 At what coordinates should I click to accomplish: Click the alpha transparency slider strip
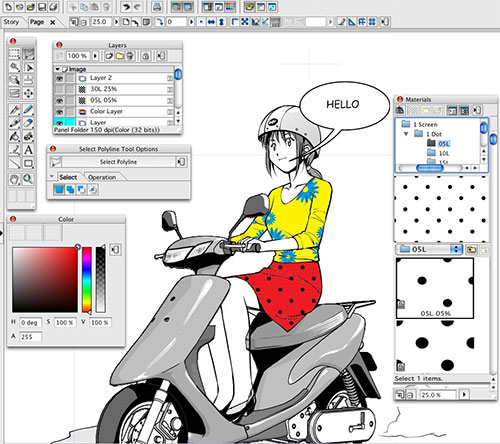pos(101,280)
